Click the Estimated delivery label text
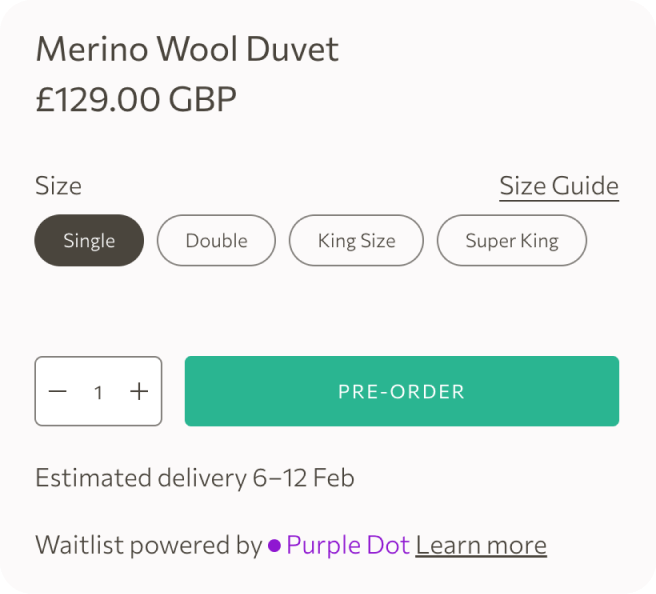Viewport: 656px width, 594px height. [140, 477]
